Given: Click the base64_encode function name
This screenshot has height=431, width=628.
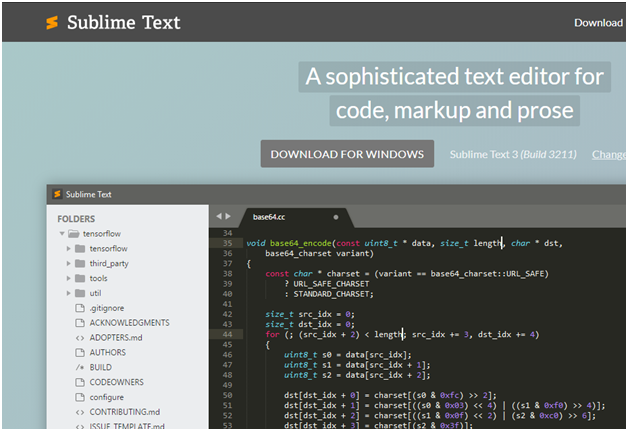Looking at the screenshot, I should point(301,243).
